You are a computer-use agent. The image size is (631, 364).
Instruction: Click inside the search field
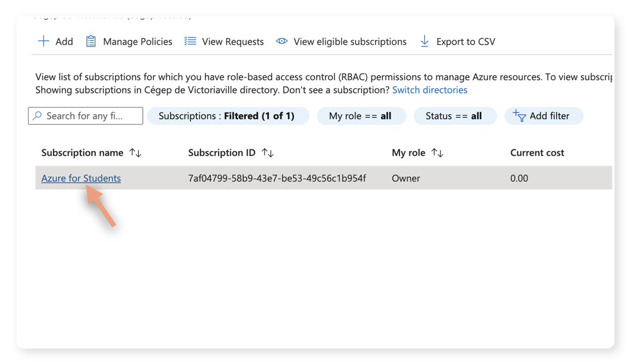[x=85, y=115]
